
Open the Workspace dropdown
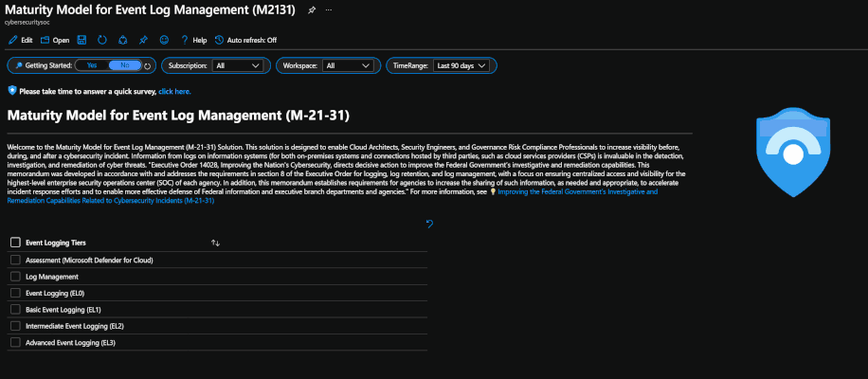[x=348, y=65]
